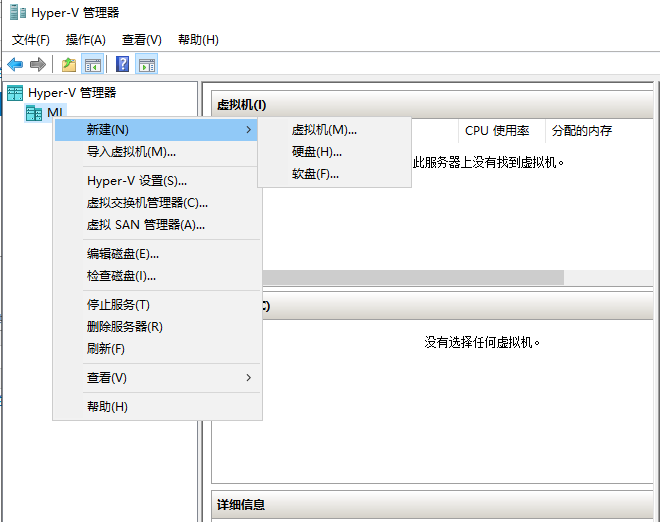Open the 操作(A) menu
Screen dimensions: 660x522
pyautogui.click(x=85, y=40)
